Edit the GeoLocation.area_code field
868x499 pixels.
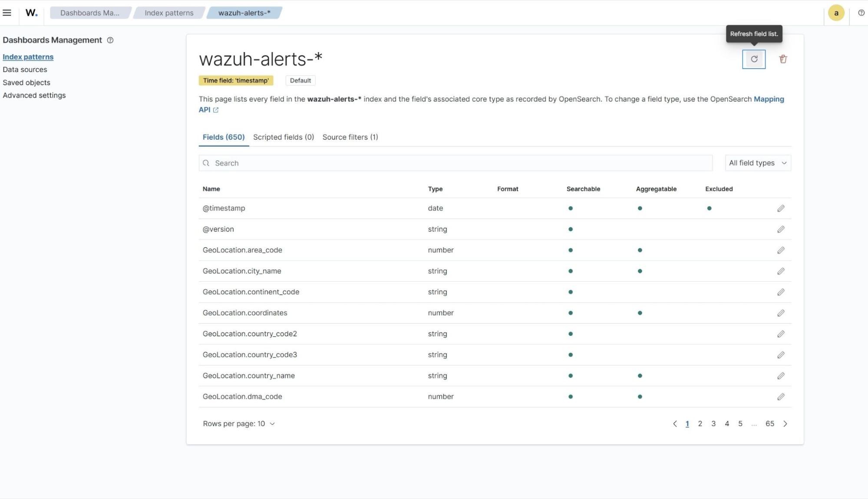781,250
